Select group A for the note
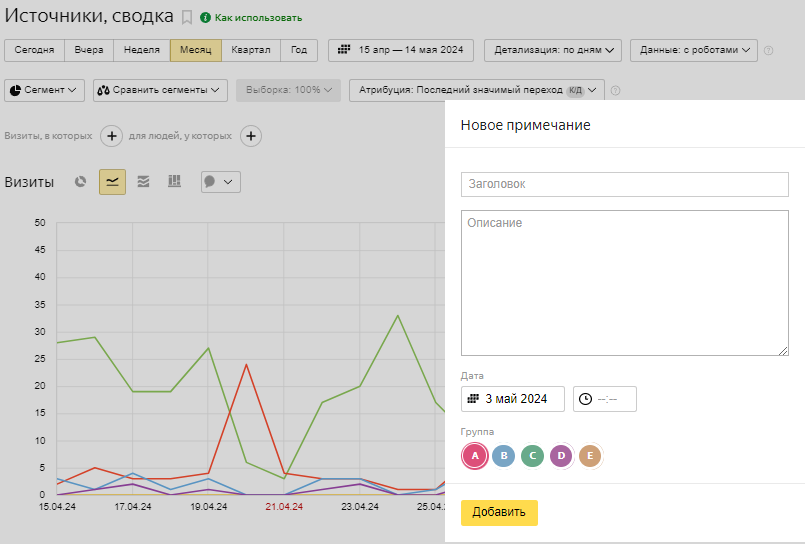Screen dimensions: 805x544 476,456
